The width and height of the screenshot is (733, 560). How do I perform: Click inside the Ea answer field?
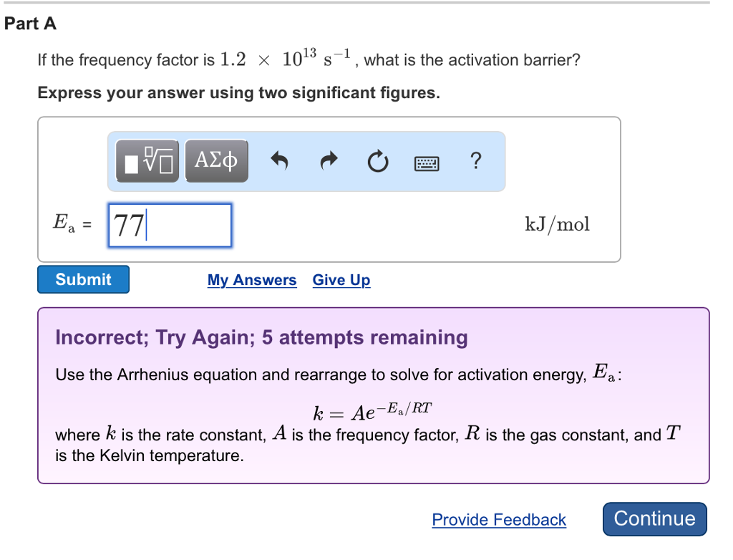point(170,225)
